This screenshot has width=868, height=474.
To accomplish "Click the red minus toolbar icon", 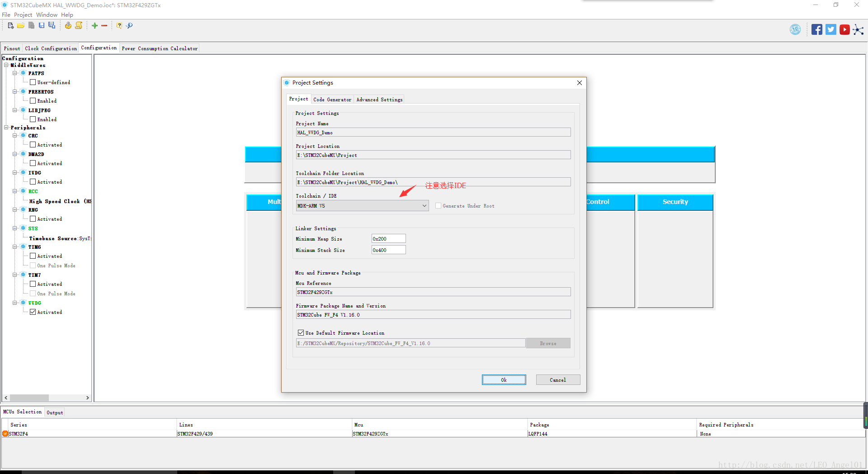I will pyautogui.click(x=104, y=26).
